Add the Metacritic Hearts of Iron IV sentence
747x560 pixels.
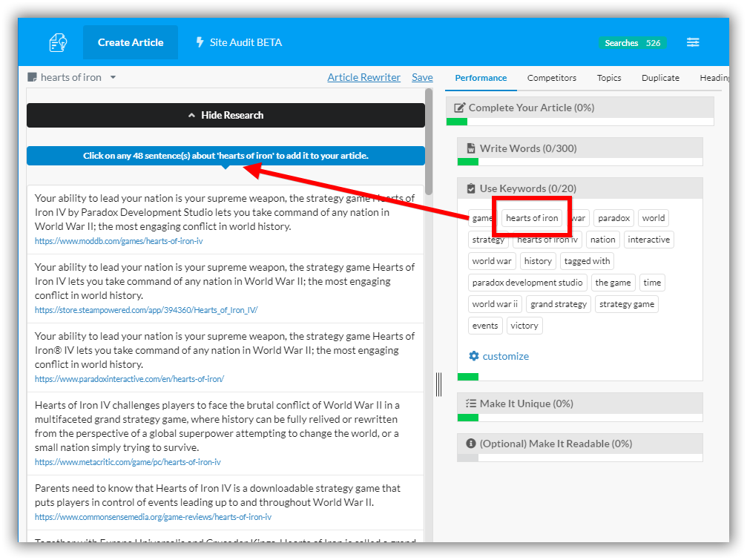(x=226, y=433)
